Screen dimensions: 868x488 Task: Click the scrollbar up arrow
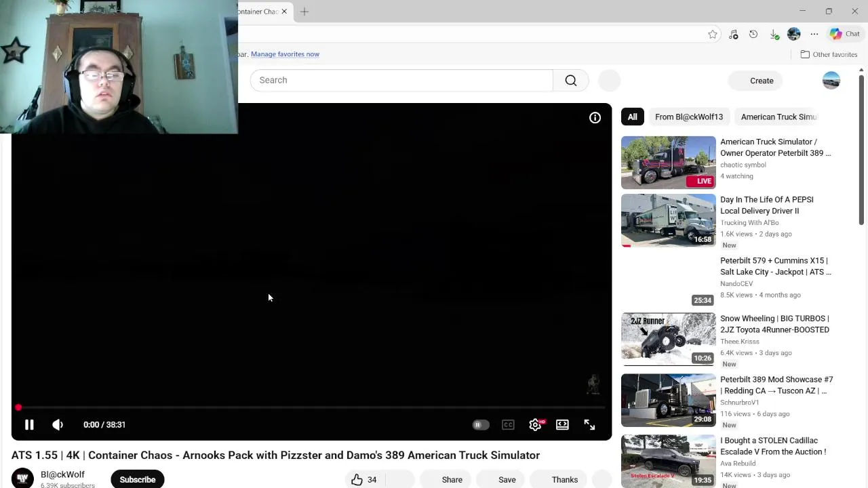pos(862,70)
